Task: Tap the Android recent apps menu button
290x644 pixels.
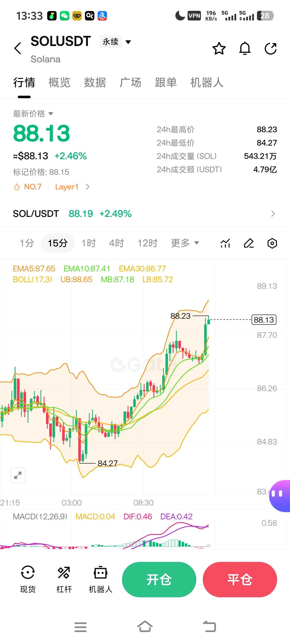Action: (x=81, y=627)
